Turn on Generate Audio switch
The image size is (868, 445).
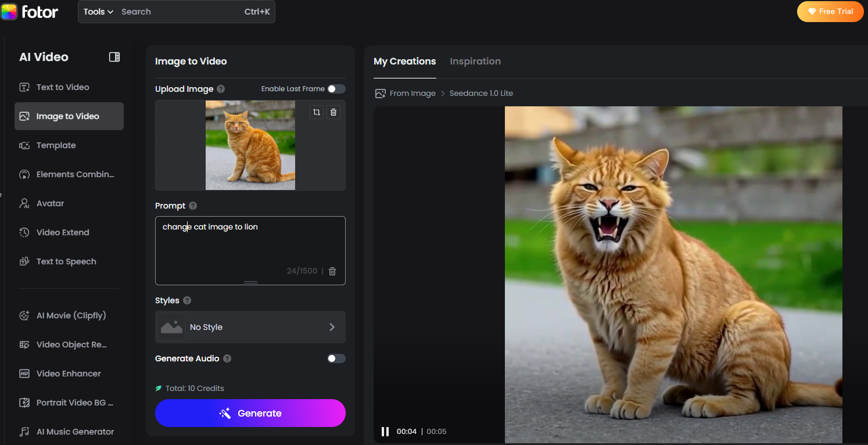click(x=336, y=358)
